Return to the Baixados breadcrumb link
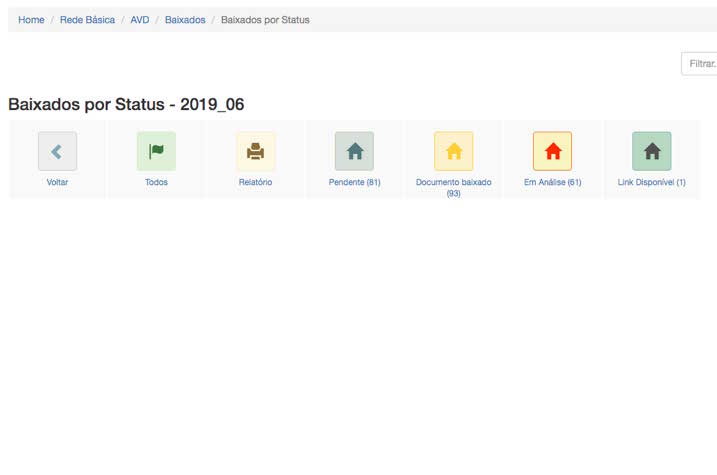Screen dimensions: 717x475 (x=185, y=20)
